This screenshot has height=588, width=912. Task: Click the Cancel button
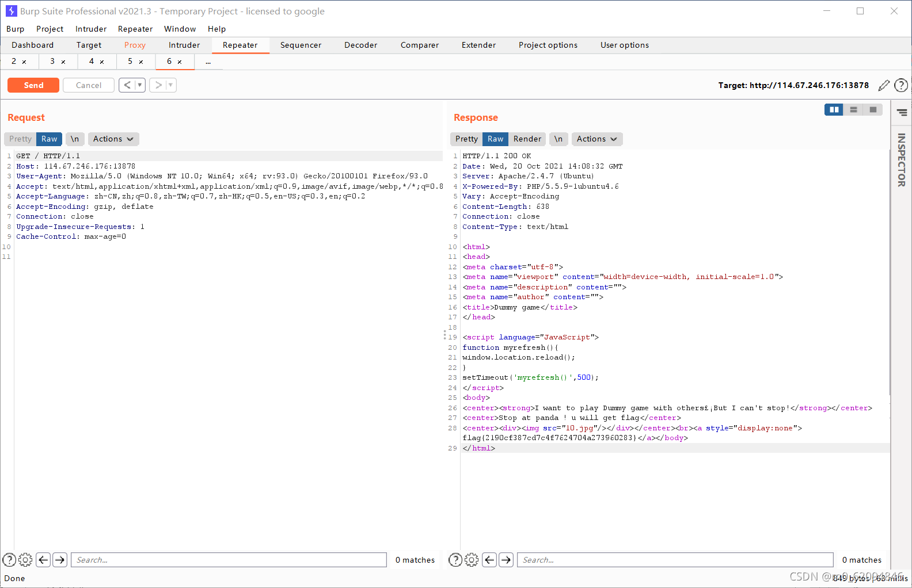(89, 85)
